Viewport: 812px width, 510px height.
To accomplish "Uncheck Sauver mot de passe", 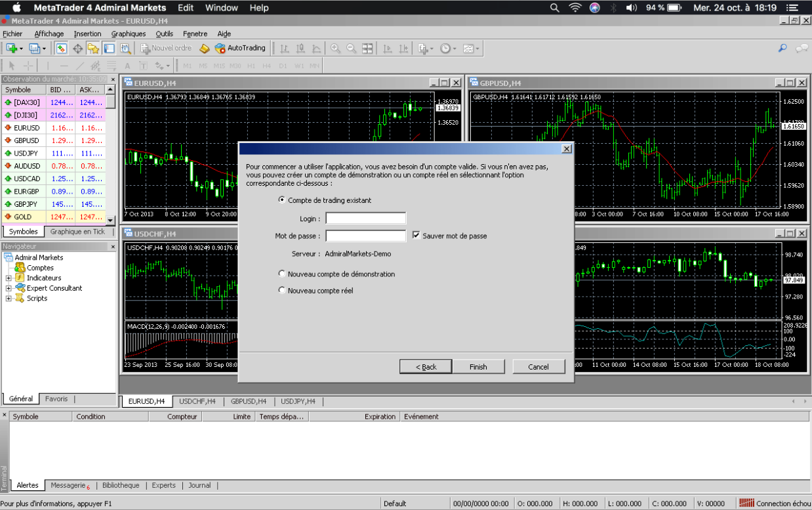I will 418,236.
